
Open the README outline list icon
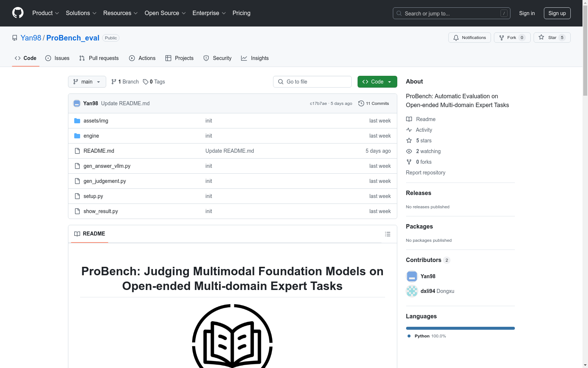click(388, 234)
